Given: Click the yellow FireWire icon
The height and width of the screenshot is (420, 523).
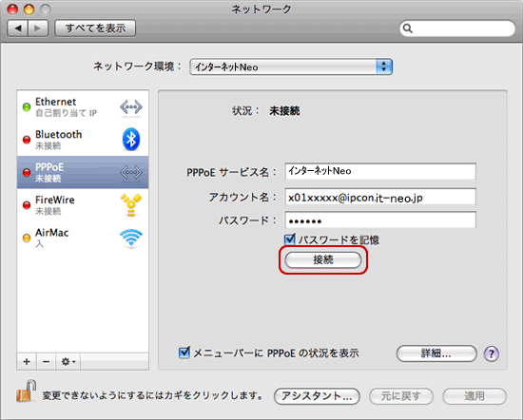Looking at the screenshot, I should tap(131, 204).
